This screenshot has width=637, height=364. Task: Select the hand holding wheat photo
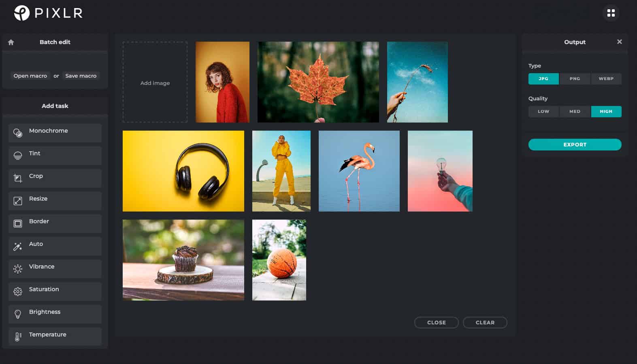418,82
